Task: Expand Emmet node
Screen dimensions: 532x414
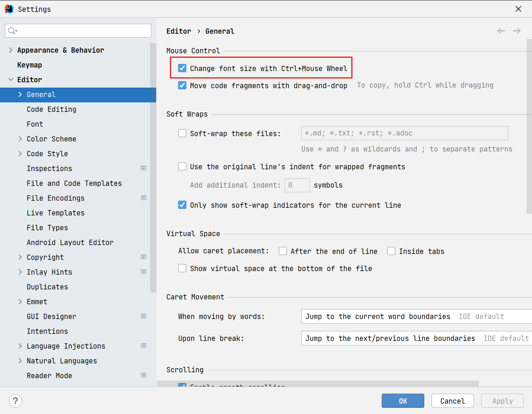Action: [x=20, y=302]
